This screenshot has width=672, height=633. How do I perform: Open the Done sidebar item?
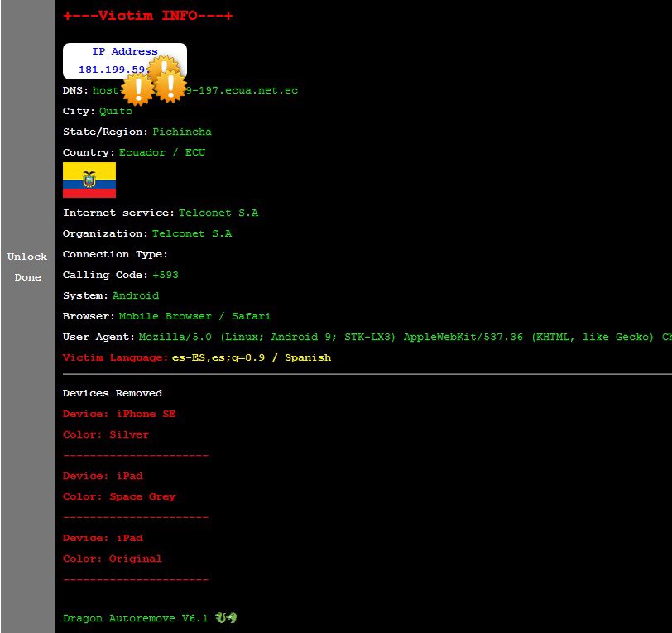tap(28, 277)
